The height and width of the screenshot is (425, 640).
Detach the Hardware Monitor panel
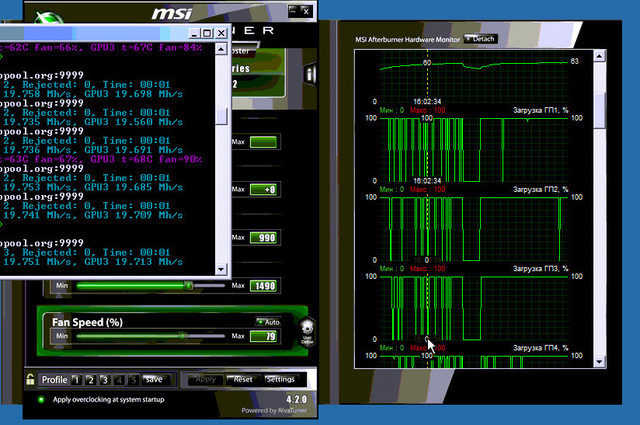click(x=481, y=39)
